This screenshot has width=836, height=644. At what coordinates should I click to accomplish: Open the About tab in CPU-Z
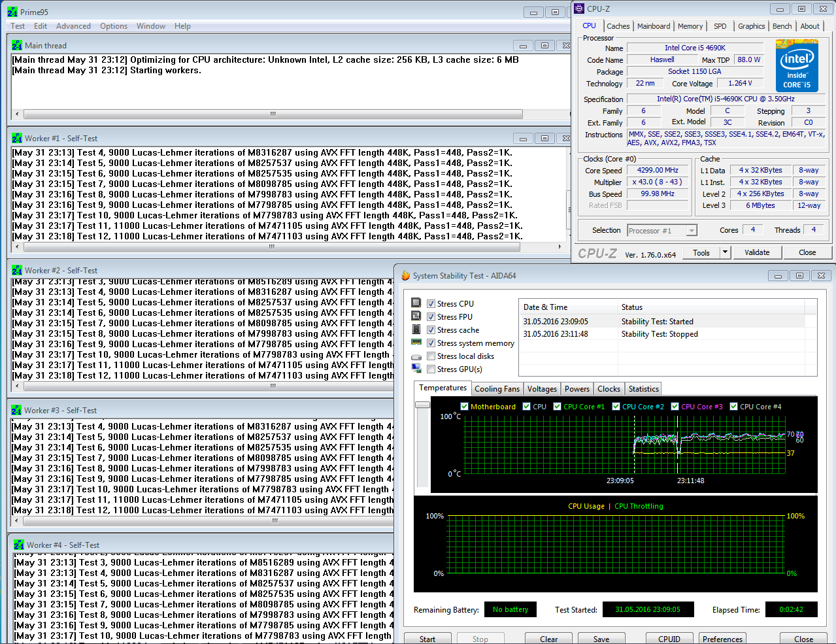click(810, 26)
